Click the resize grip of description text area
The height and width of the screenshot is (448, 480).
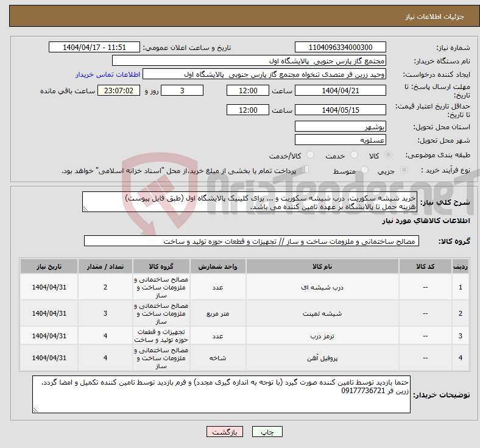tap(85, 209)
